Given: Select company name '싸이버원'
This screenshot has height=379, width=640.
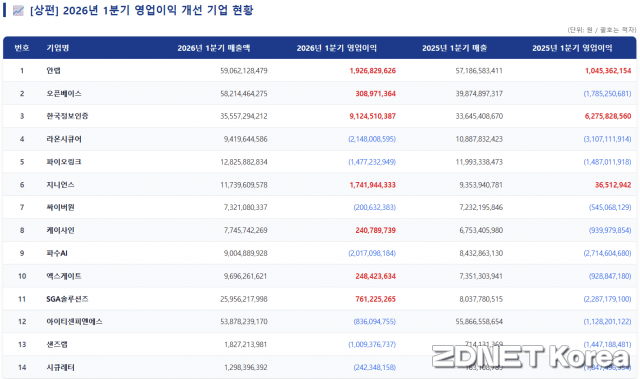Looking at the screenshot, I should click(x=60, y=208).
